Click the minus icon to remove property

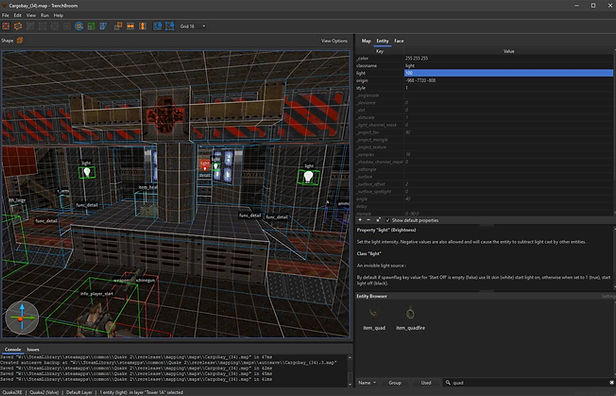[x=368, y=220]
